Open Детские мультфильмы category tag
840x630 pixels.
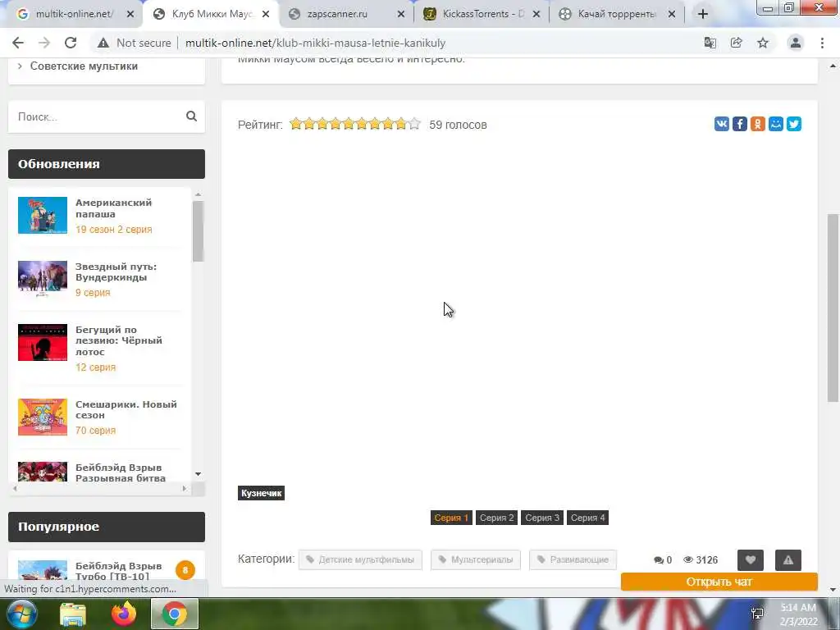click(360, 559)
